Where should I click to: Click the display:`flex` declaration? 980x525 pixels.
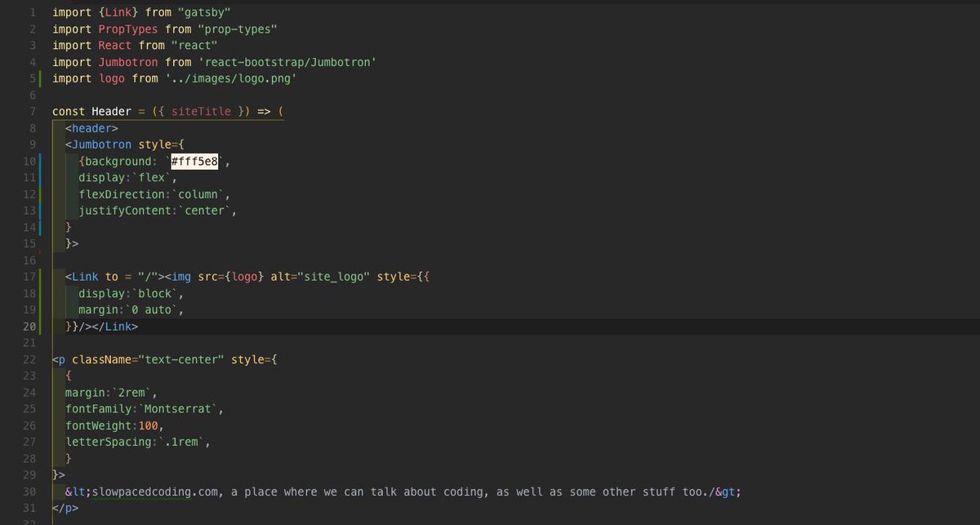[128, 178]
